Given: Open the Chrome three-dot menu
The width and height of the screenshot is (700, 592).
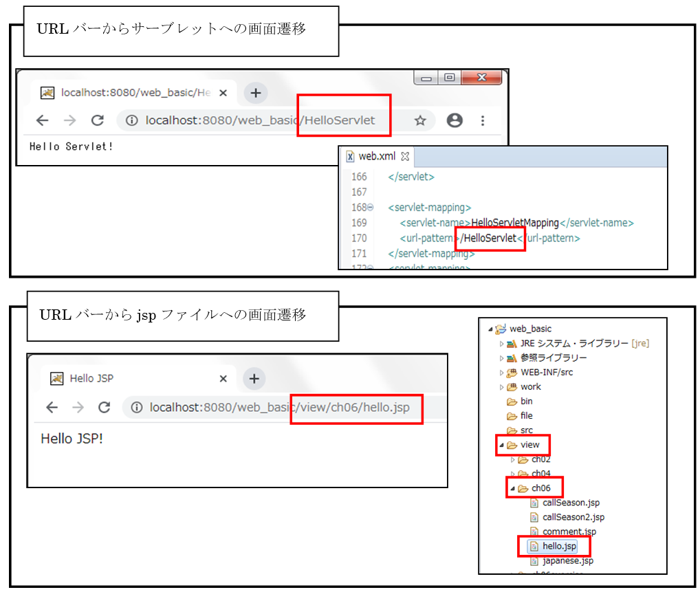Looking at the screenshot, I should pyautogui.click(x=483, y=120).
